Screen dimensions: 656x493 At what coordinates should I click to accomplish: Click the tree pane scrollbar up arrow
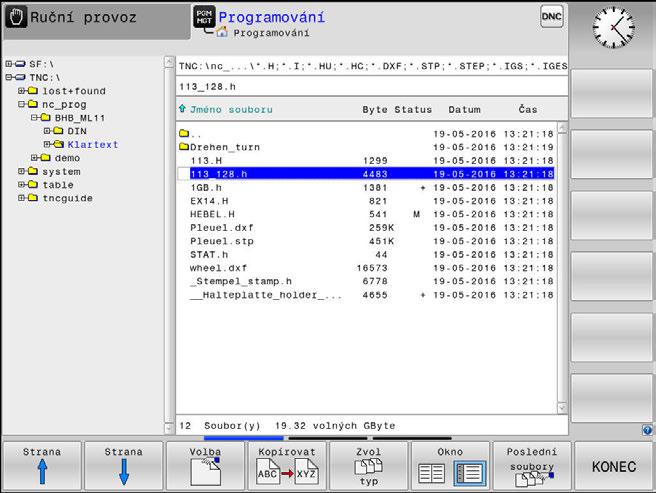coord(169,62)
